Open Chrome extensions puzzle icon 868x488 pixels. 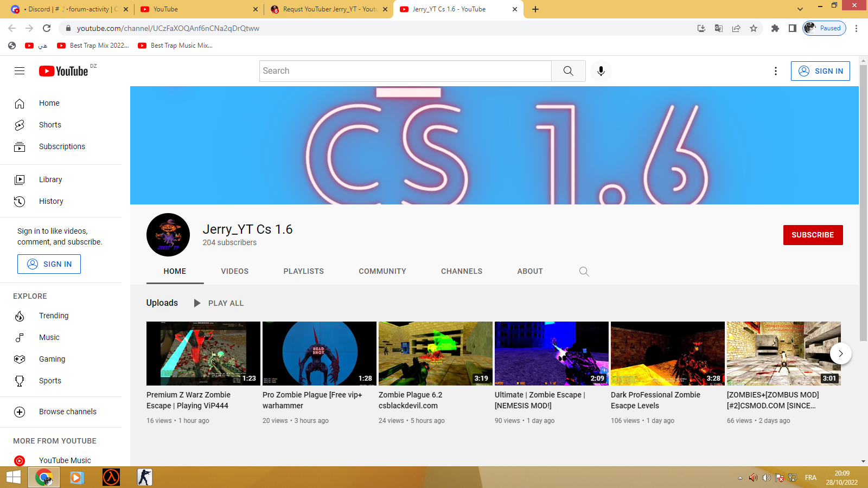pyautogui.click(x=775, y=28)
